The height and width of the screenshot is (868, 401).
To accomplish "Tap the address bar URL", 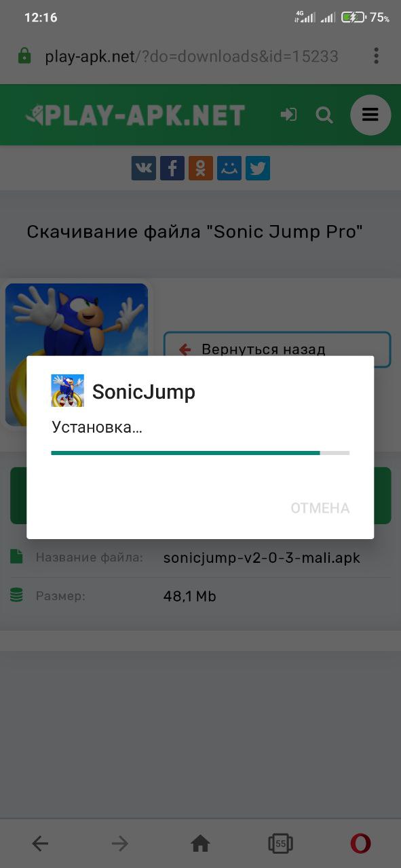I will coord(191,56).
